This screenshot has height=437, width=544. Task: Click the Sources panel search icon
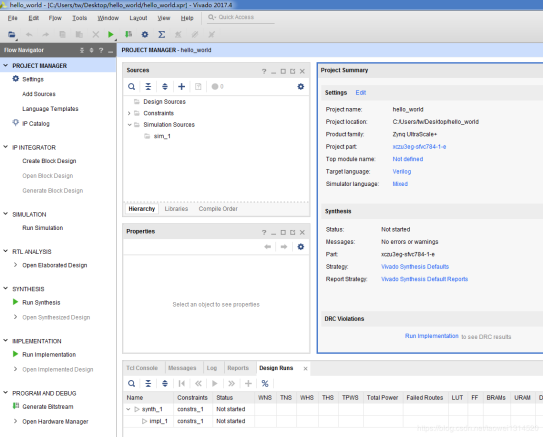[x=131, y=86]
